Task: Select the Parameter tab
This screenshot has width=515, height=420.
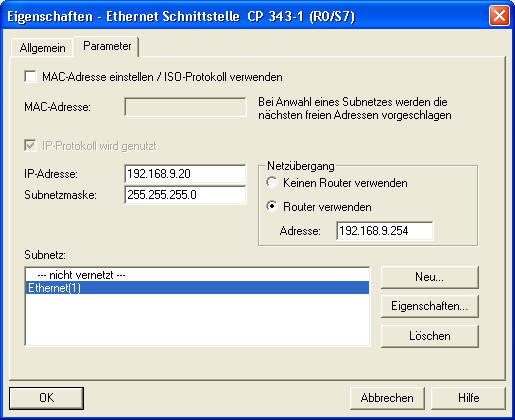Action: (107, 46)
